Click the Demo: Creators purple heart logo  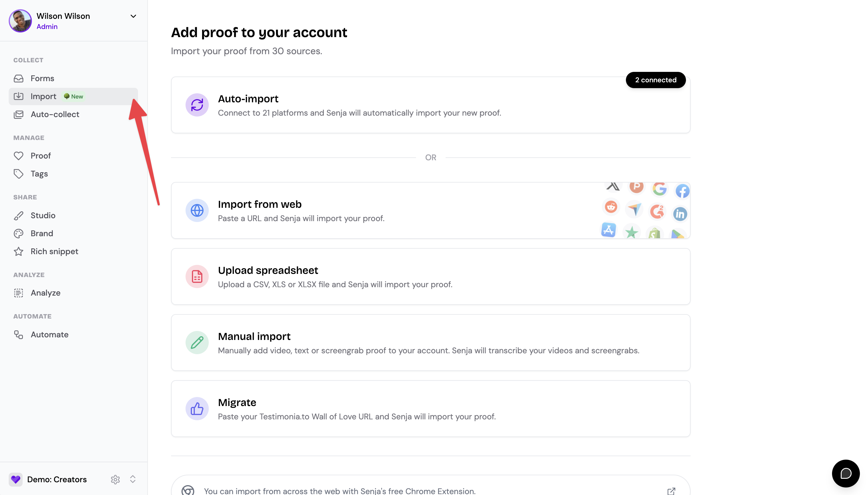[x=16, y=479]
